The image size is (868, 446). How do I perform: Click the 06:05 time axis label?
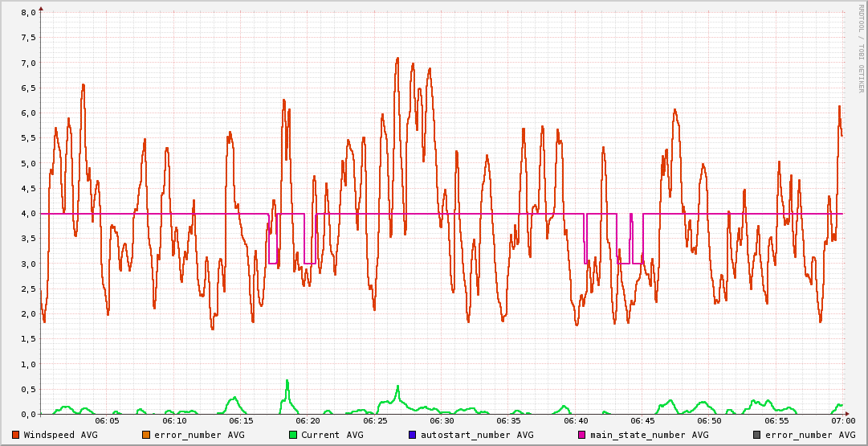tap(107, 420)
